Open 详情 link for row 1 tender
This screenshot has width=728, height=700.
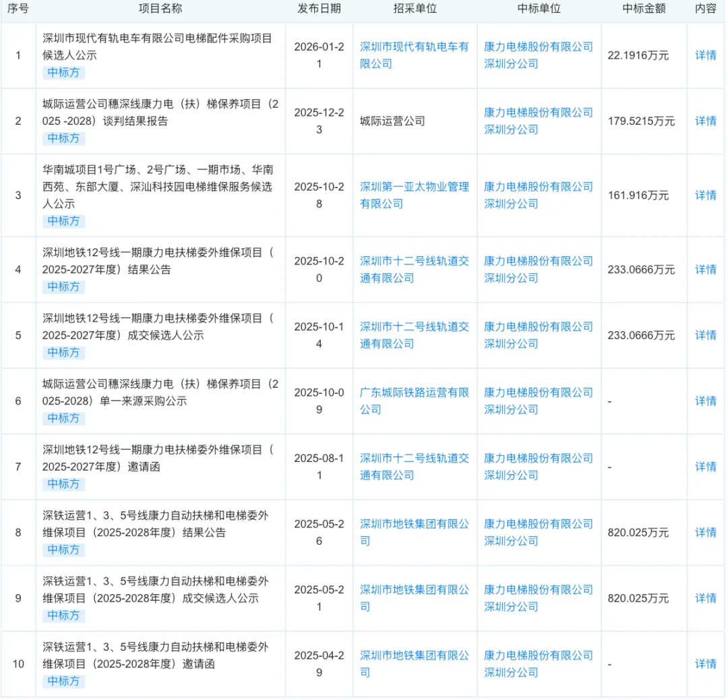point(705,55)
